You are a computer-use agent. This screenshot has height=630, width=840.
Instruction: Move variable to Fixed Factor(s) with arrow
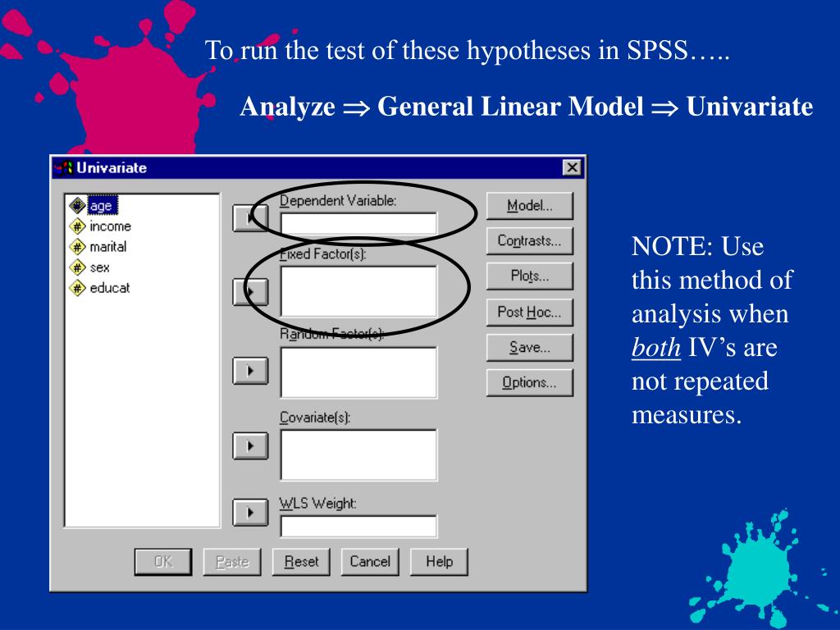tap(250, 293)
